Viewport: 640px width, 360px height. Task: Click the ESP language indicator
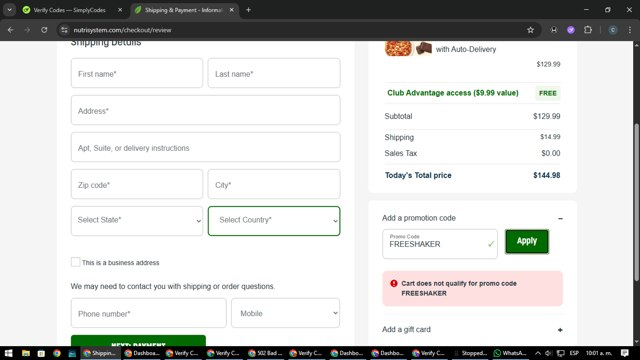click(x=574, y=353)
